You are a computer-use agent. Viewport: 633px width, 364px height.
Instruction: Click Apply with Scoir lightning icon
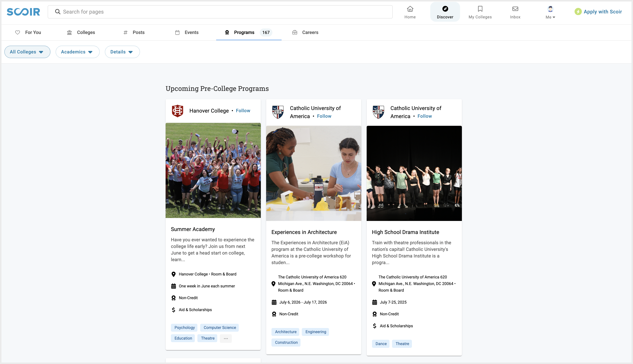[x=578, y=12]
